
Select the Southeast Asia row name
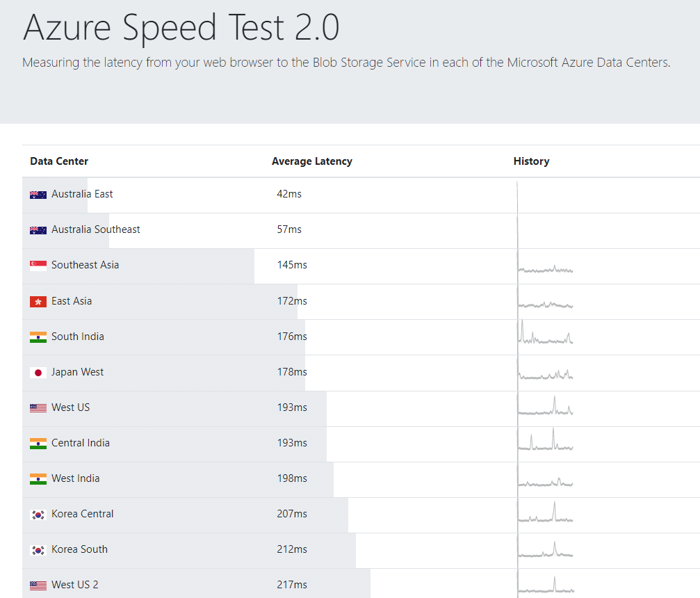click(86, 265)
